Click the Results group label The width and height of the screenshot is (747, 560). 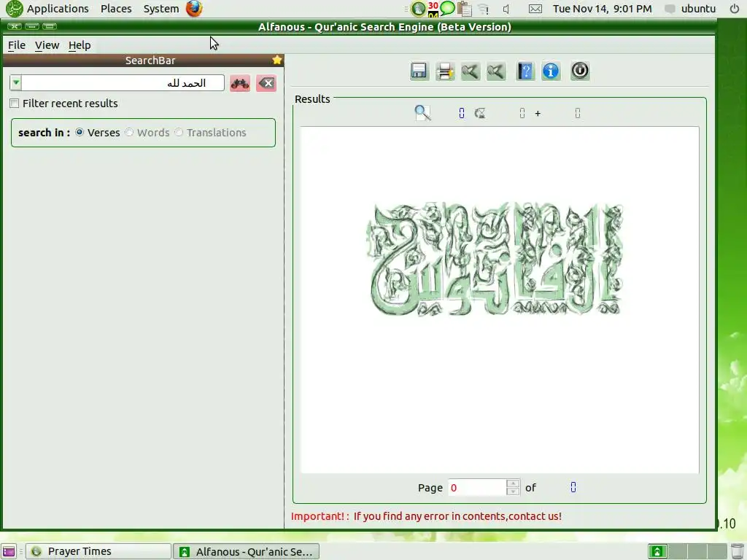click(312, 99)
